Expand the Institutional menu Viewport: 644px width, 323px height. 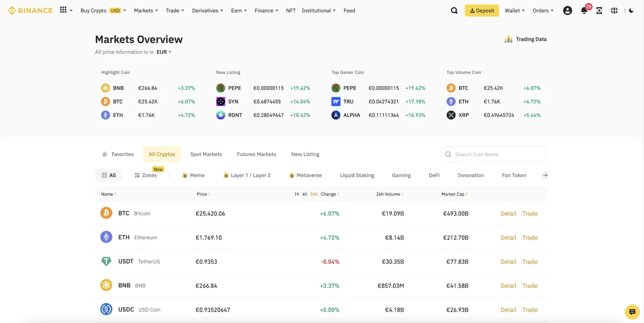tap(318, 11)
